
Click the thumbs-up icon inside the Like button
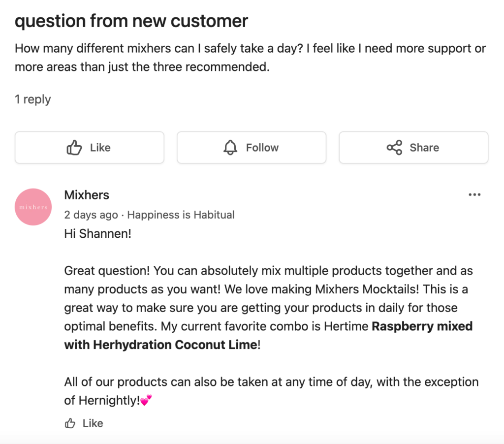coord(74,147)
